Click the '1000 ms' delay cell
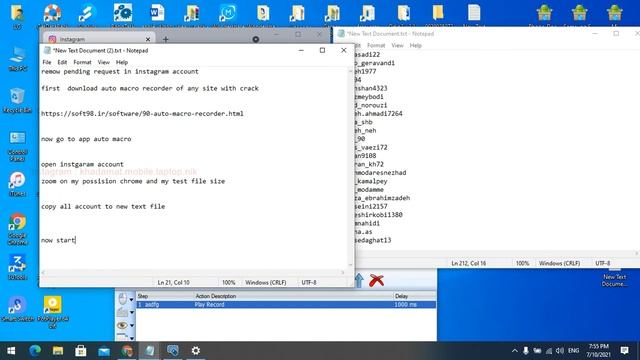Screen dimensions: 640x360 405,304
